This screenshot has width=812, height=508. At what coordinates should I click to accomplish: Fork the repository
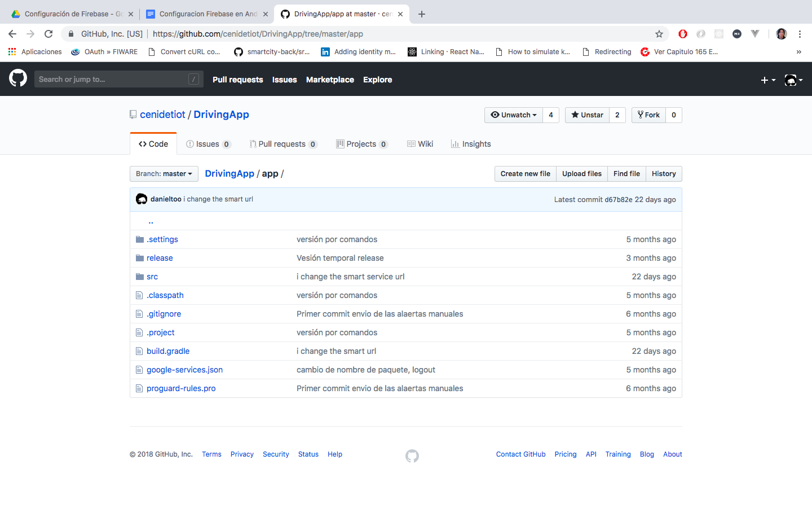point(648,115)
